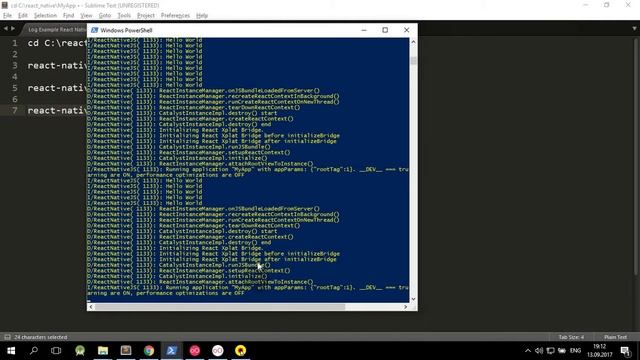Open the app icon left of Chrome
The width and height of the screenshot is (640, 360).
tap(126, 351)
